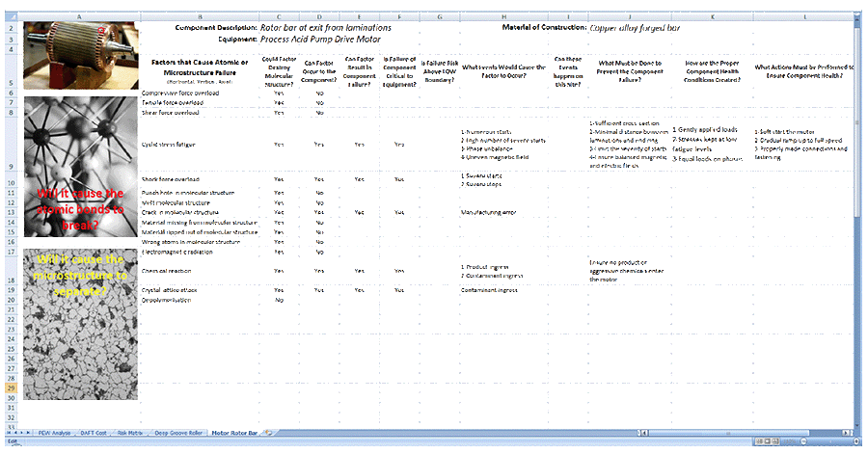Select the atomic bonds molecular image
This screenshot has width=868, height=454.
81,167
